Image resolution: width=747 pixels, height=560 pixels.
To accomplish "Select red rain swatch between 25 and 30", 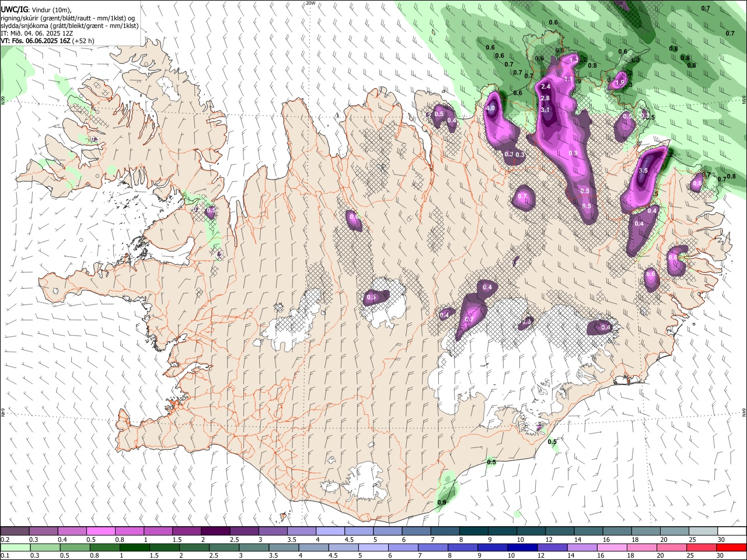I will coord(701,548).
